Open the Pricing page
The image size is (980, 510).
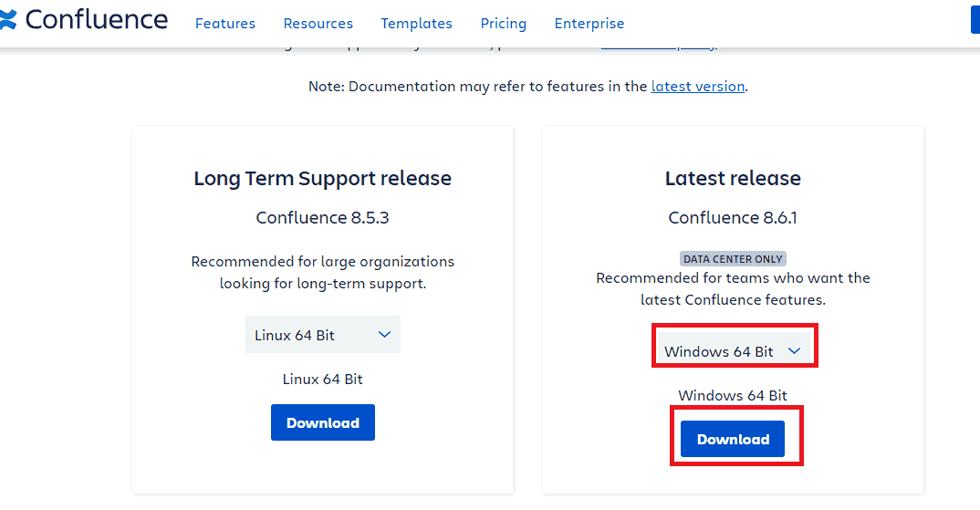(504, 24)
